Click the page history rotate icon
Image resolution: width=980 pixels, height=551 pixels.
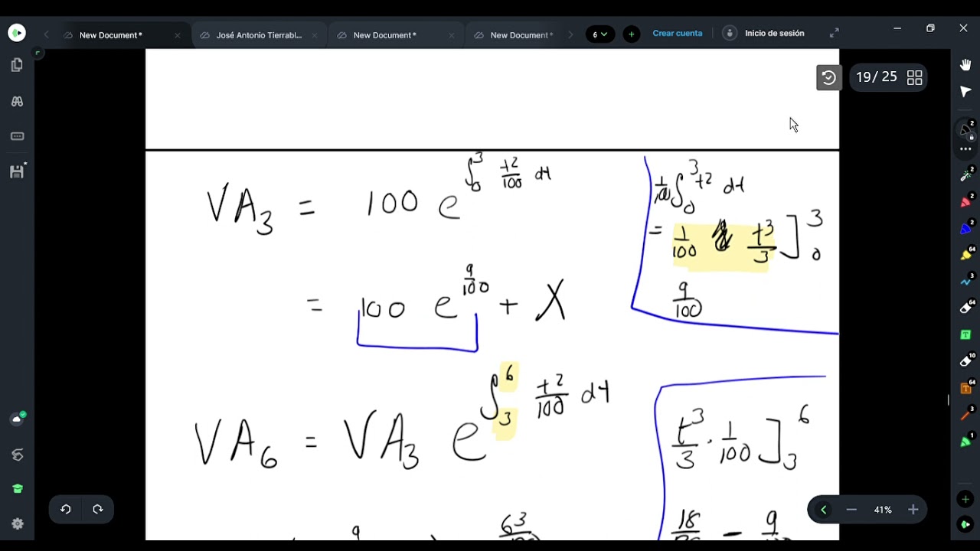pyautogui.click(x=828, y=77)
